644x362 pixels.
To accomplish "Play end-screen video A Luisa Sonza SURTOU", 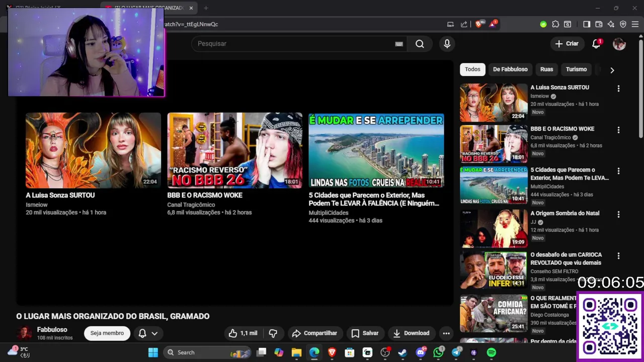I will coord(93,150).
